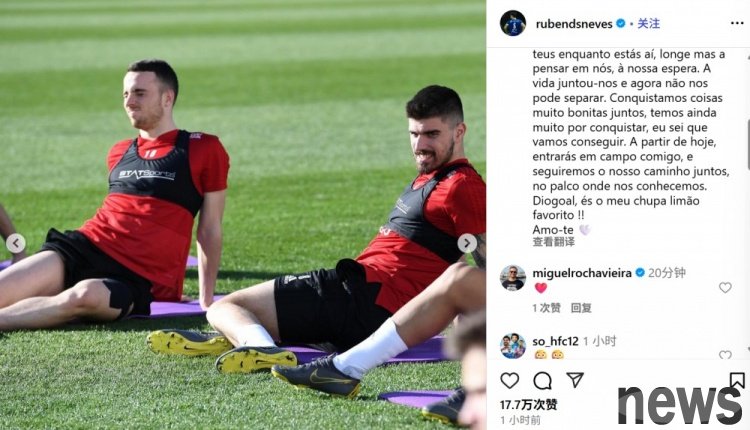Open miguelrochavieira username link
This screenshot has height=430, width=750.
(x=582, y=273)
